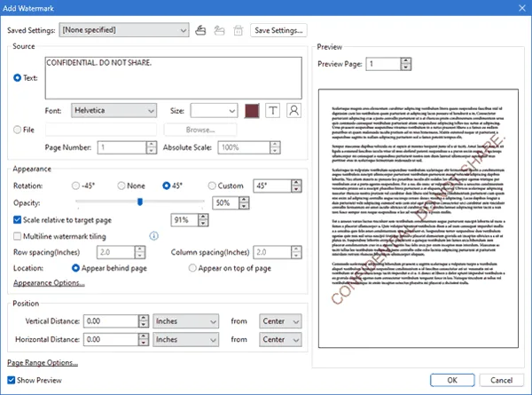Click the dark red text color swatch
The height and width of the screenshot is (395, 532).
click(251, 111)
